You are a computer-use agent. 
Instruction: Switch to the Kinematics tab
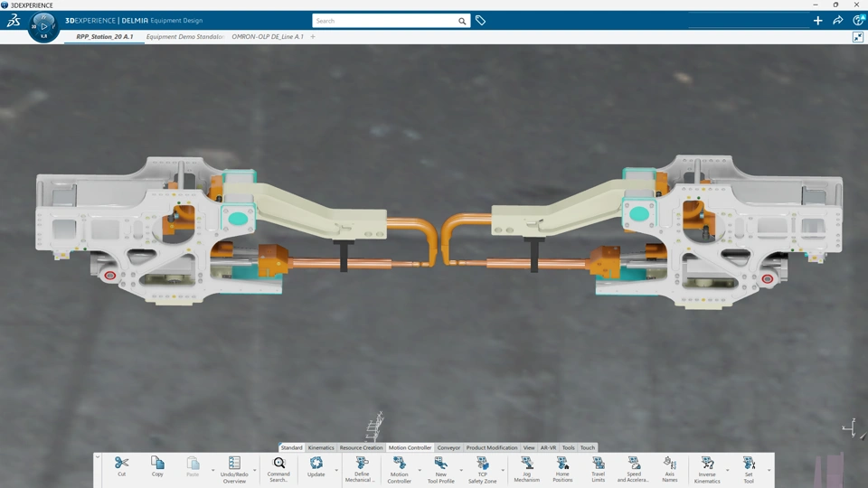(321, 447)
